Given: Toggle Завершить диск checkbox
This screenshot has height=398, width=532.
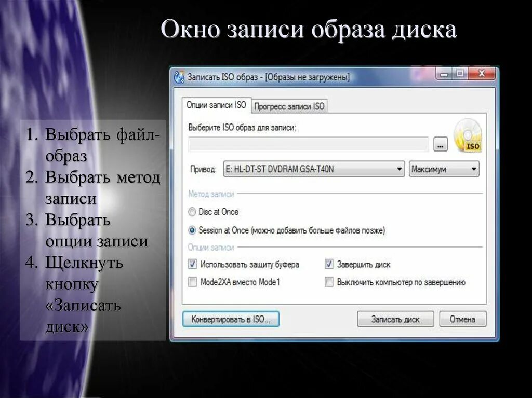Looking at the screenshot, I should [329, 264].
